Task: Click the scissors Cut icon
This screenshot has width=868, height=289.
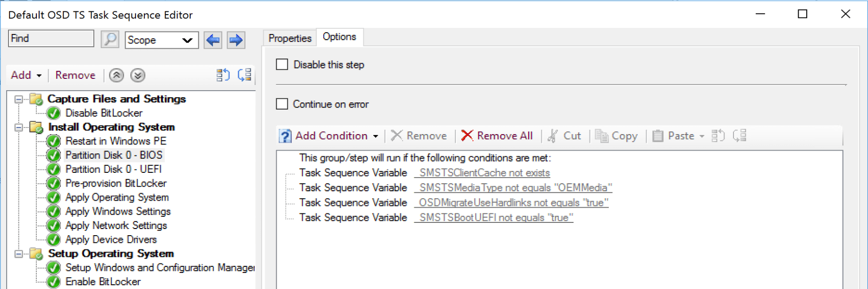Action: coord(553,136)
